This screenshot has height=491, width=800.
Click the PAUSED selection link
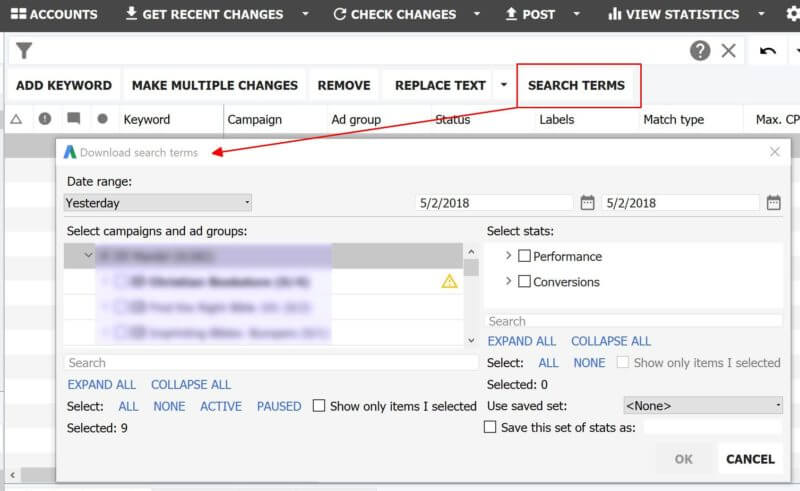point(279,406)
